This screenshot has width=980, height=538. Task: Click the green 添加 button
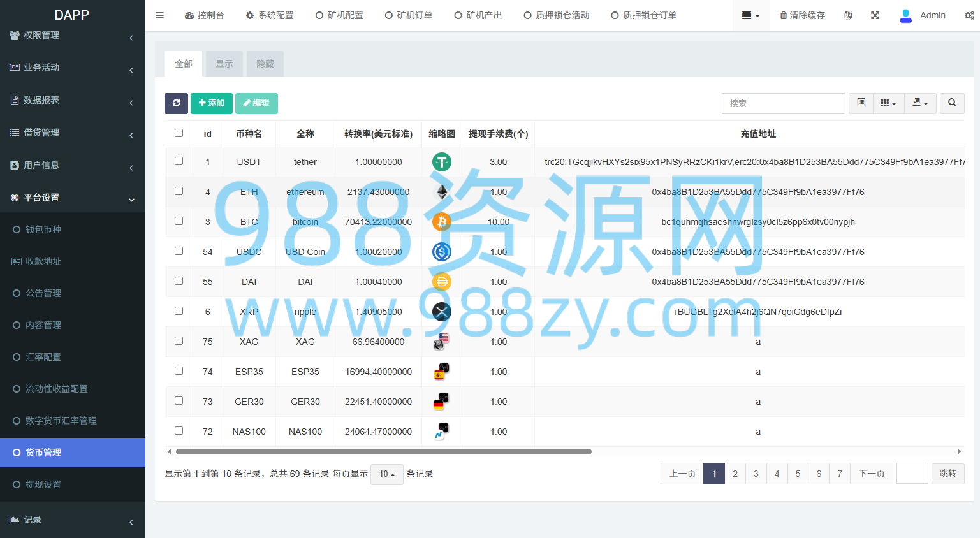click(x=212, y=103)
